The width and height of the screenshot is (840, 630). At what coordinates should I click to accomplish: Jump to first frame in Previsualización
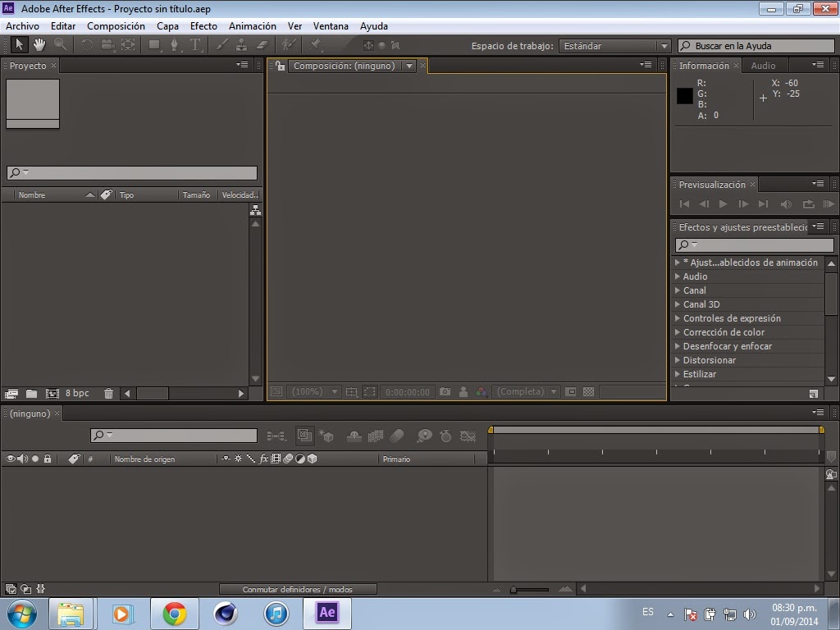[x=684, y=204]
